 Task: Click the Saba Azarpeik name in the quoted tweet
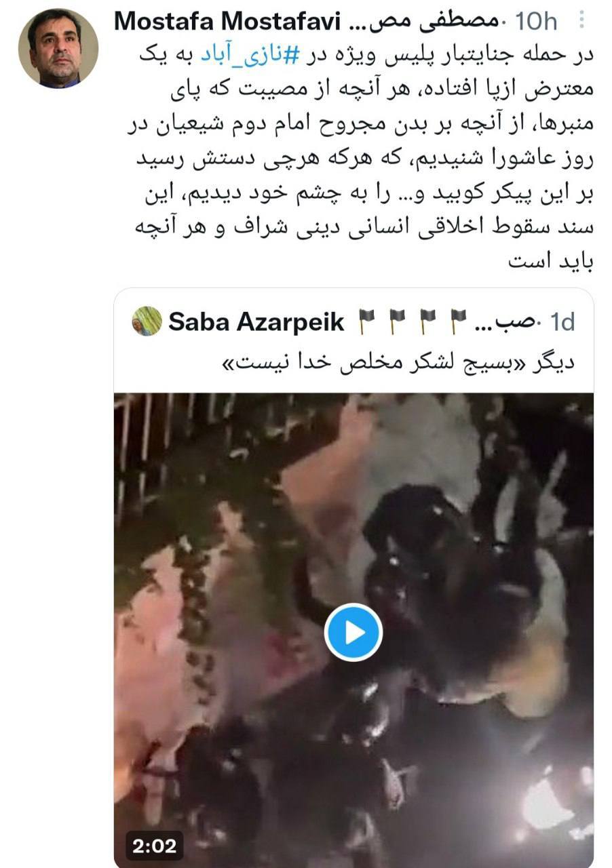(258, 321)
